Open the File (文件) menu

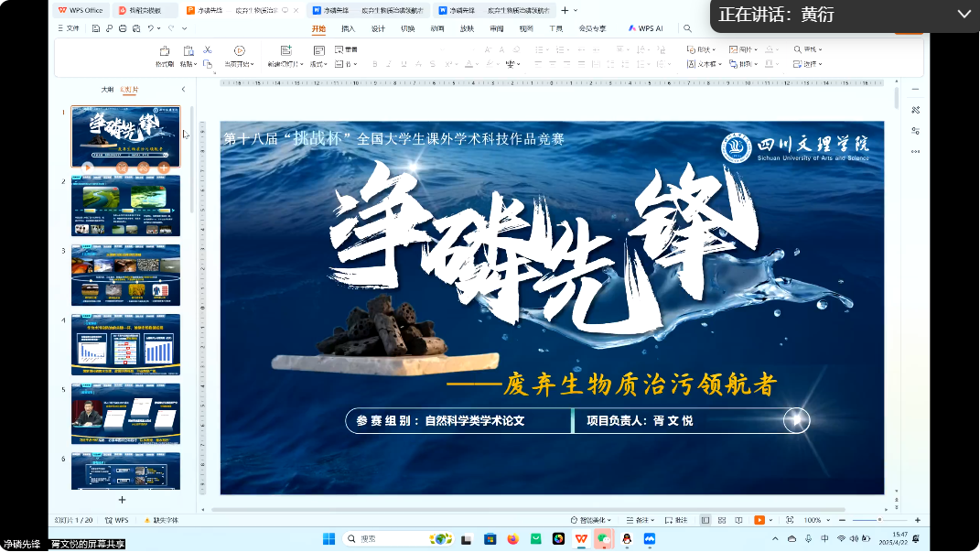pyautogui.click(x=69, y=28)
